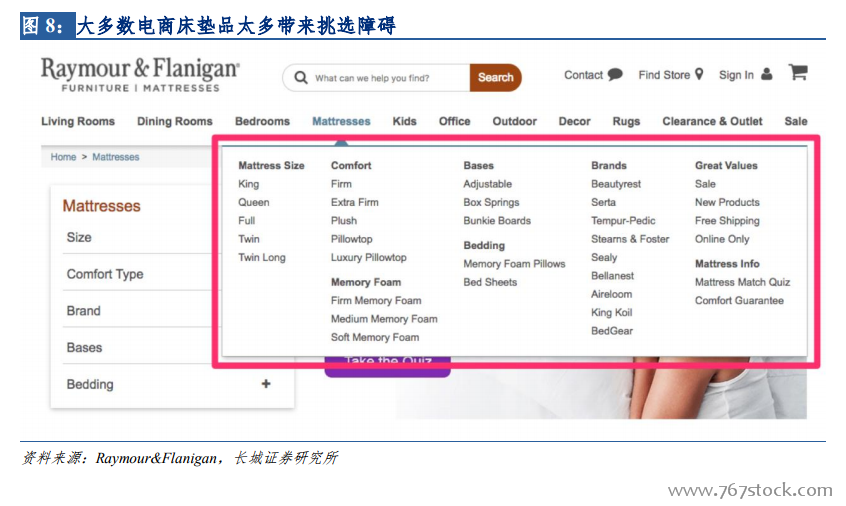Viewport: 846px width, 506px height.
Task: Expand the Brand filter in sidebar
Action: (x=84, y=311)
